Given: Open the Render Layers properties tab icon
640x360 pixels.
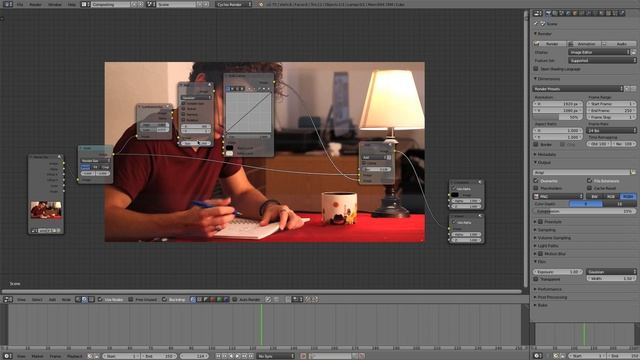Looking at the screenshot, I should 555,13.
